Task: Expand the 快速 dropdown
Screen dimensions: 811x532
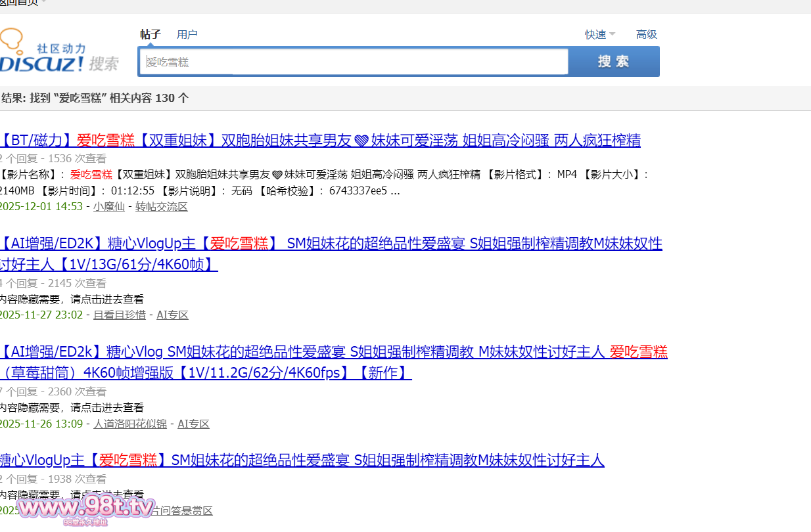Action: (595, 35)
